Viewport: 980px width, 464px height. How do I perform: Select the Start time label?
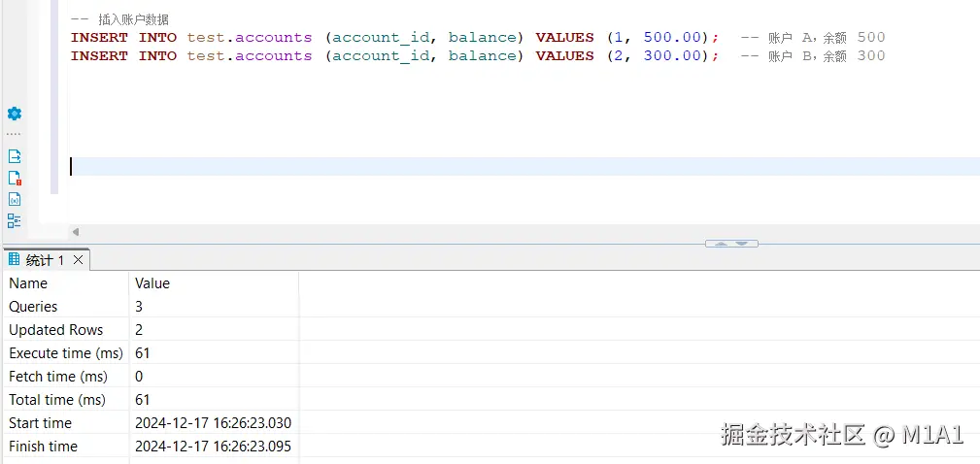click(x=40, y=423)
